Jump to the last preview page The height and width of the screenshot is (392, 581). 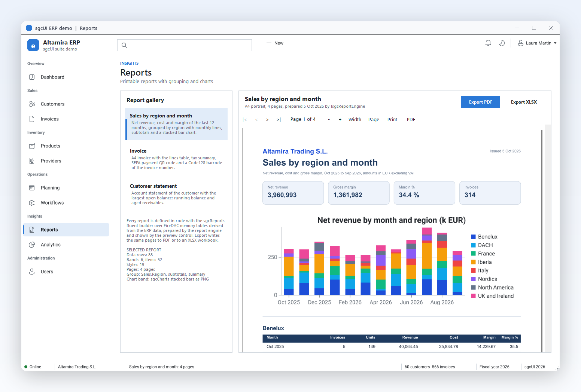pos(279,120)
